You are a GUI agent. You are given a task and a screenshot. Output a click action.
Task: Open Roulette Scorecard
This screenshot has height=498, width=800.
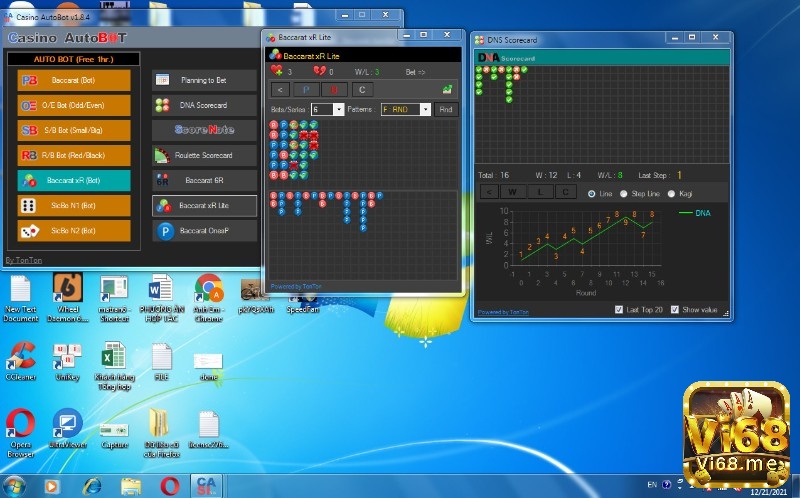tap(204, 155)
